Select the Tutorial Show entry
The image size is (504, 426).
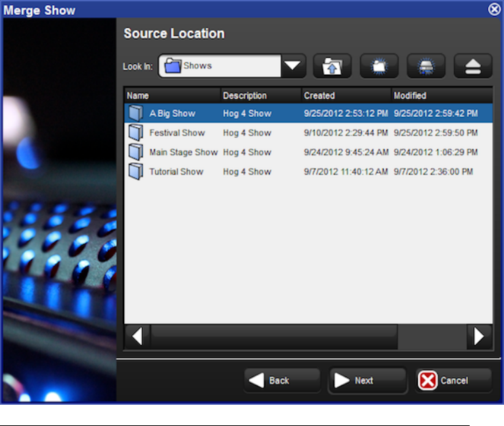308,172
